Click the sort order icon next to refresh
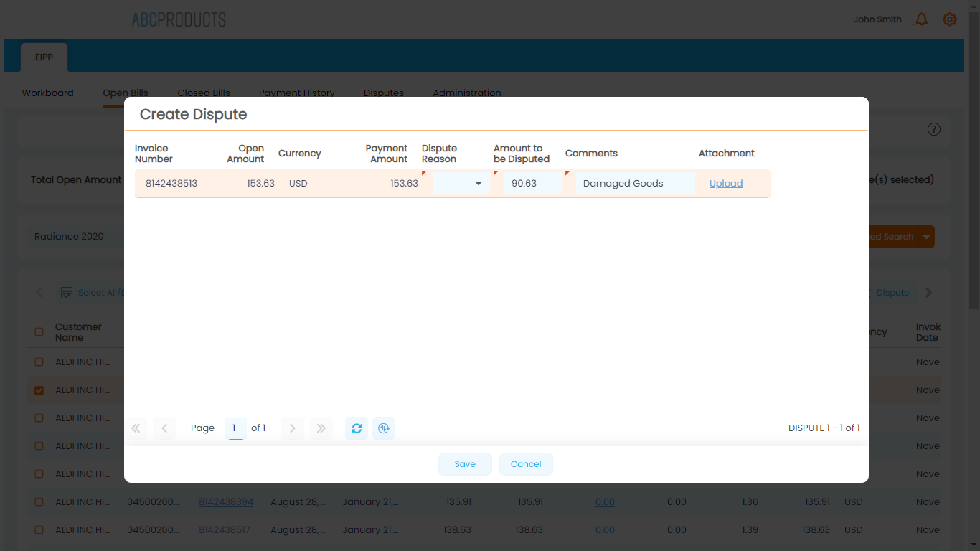Viewport: 980px width, 551px height. point(384,428)
